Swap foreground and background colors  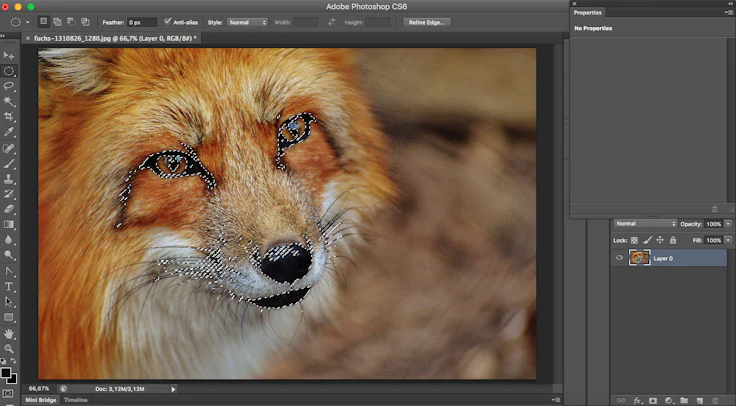click(x=13, y=361)
